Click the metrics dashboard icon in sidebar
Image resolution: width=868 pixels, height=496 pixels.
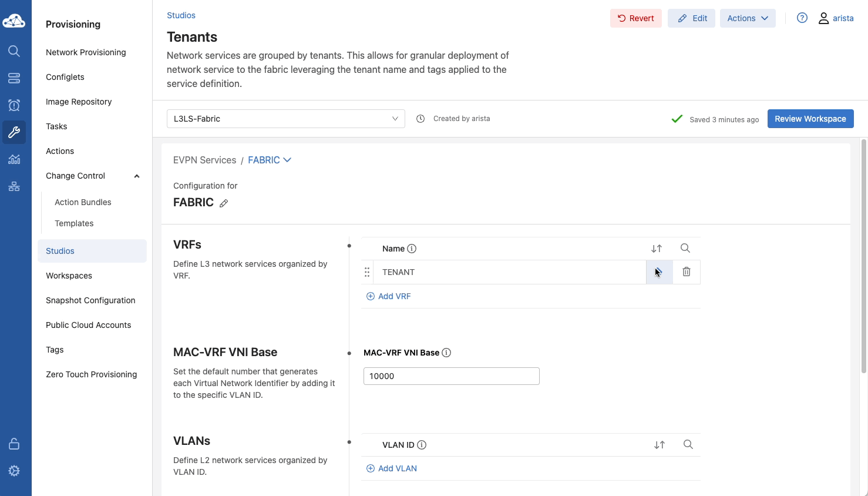(x=14, y=159)
